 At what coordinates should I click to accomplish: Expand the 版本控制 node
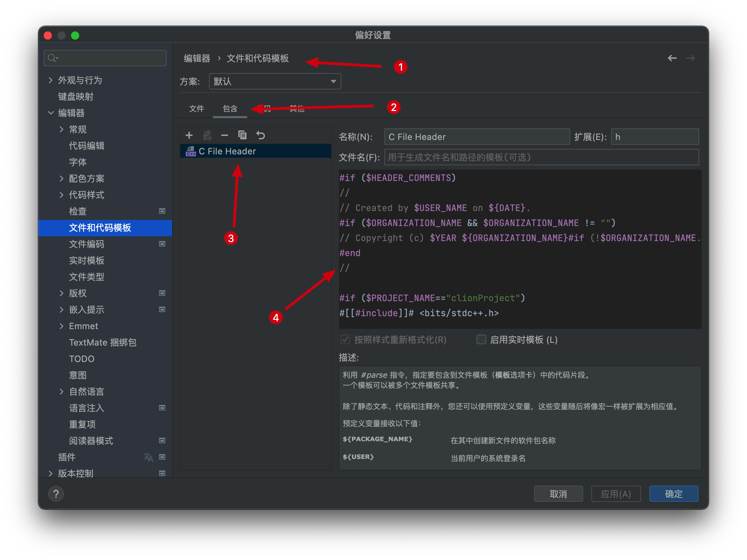51,474
